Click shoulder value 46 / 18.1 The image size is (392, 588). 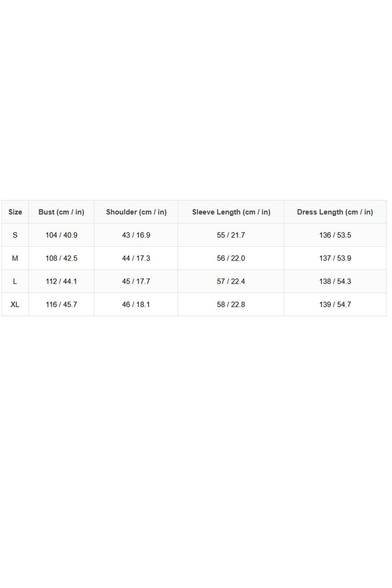[x=136, y=304]
